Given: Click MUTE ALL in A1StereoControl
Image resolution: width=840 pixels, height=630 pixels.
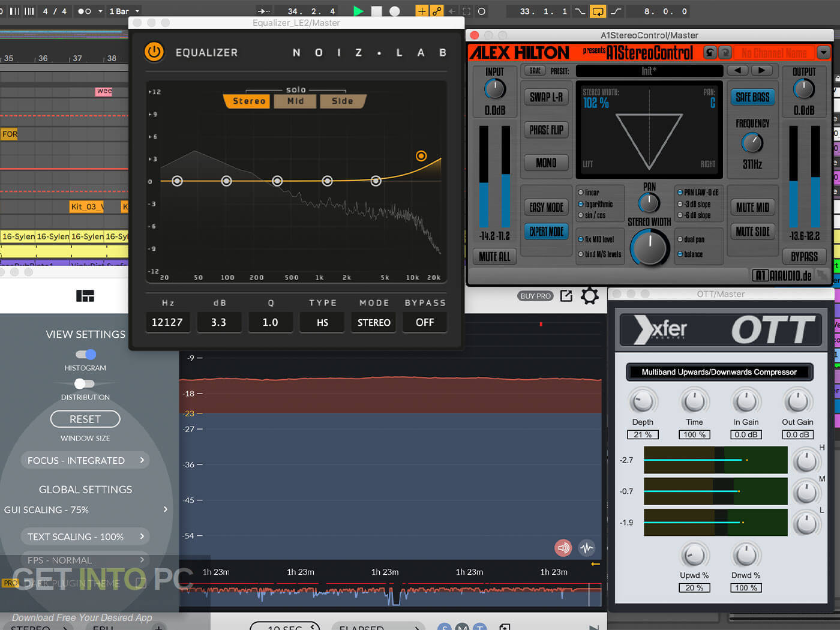Looking at the screenshot, I should [494, 257].
